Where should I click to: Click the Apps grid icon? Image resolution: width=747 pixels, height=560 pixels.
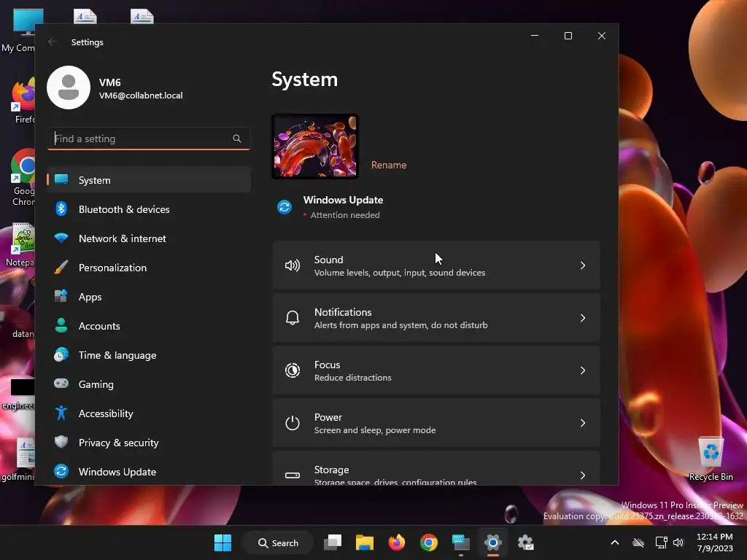pyautogui.click(x=61, y=296)
